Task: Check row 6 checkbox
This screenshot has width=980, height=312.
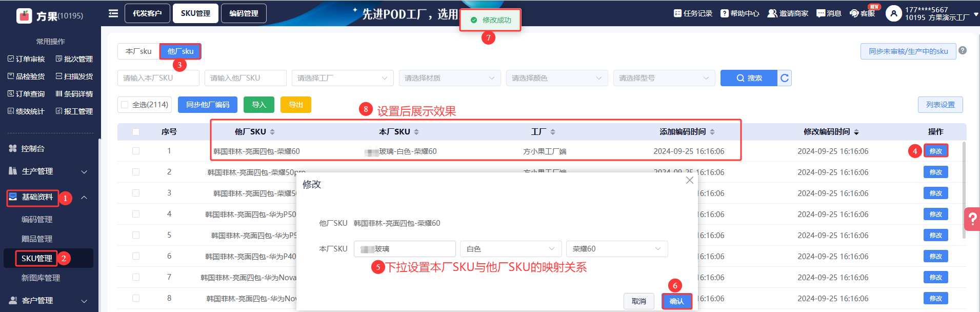Action: (136, 256)
